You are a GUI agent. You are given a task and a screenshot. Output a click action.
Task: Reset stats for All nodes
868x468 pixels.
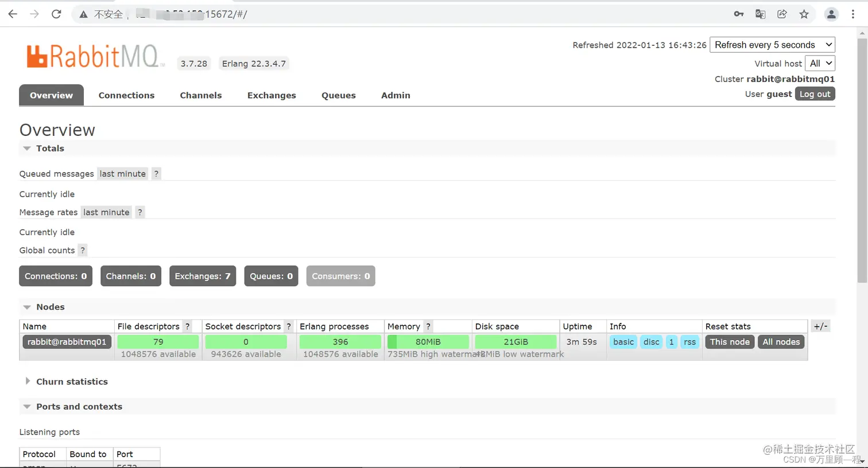pyautogui.click(x=781, y=342)
